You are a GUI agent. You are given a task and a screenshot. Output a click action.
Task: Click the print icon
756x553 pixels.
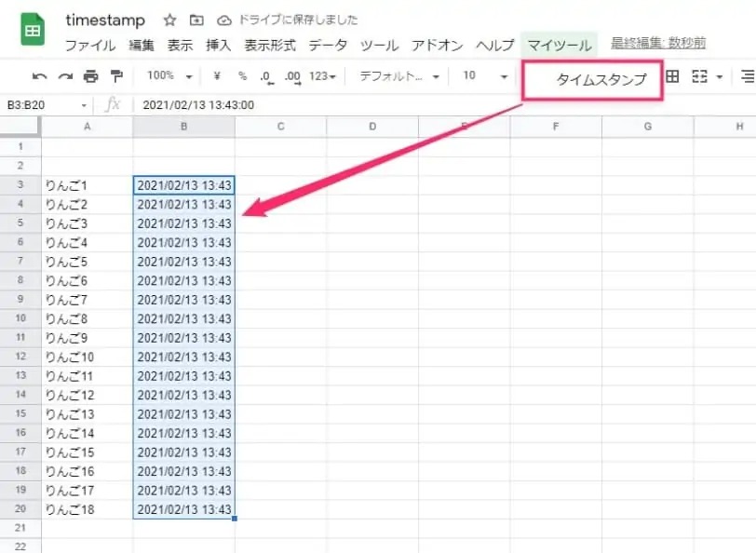tap(90, 76)
